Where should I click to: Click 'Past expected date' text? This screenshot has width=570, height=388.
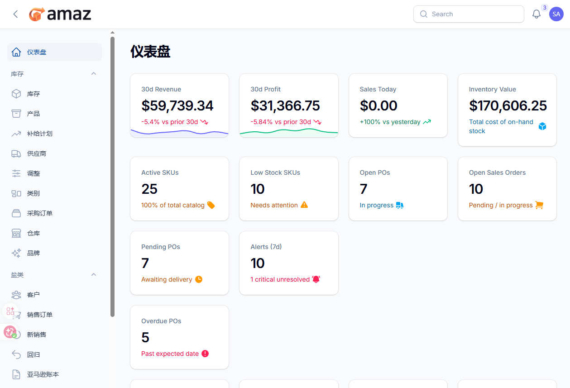(x=170, y=353)
